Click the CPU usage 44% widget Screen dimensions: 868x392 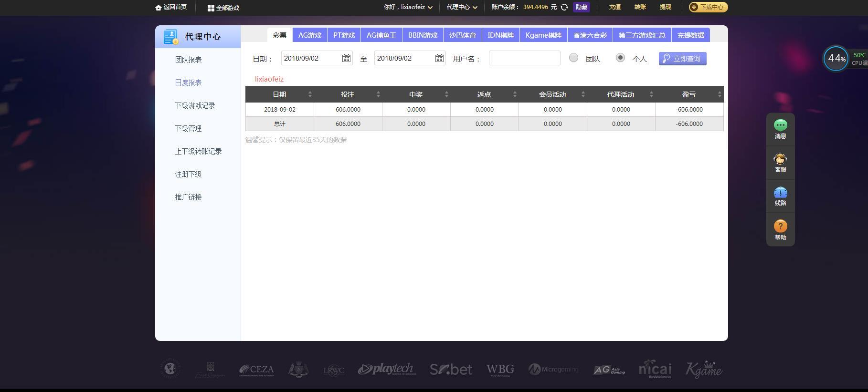pos(836,59)
